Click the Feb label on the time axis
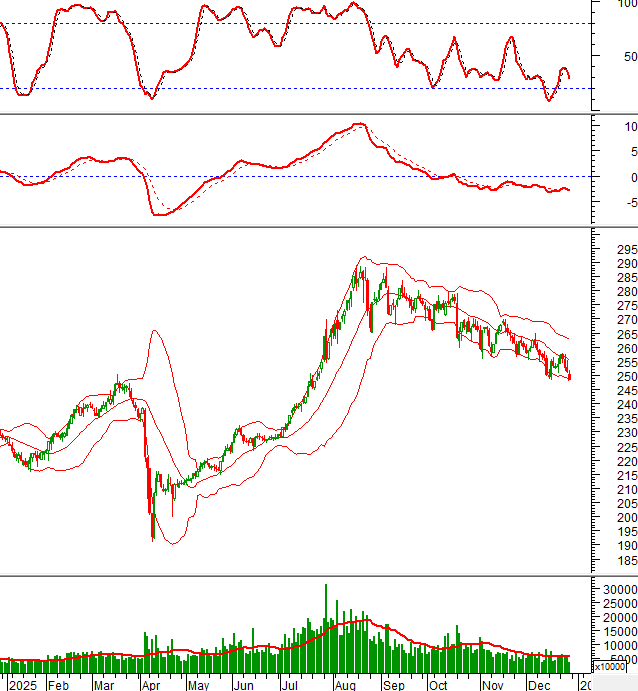Screen dimensions: 638x691 click(x=58, y=686)
